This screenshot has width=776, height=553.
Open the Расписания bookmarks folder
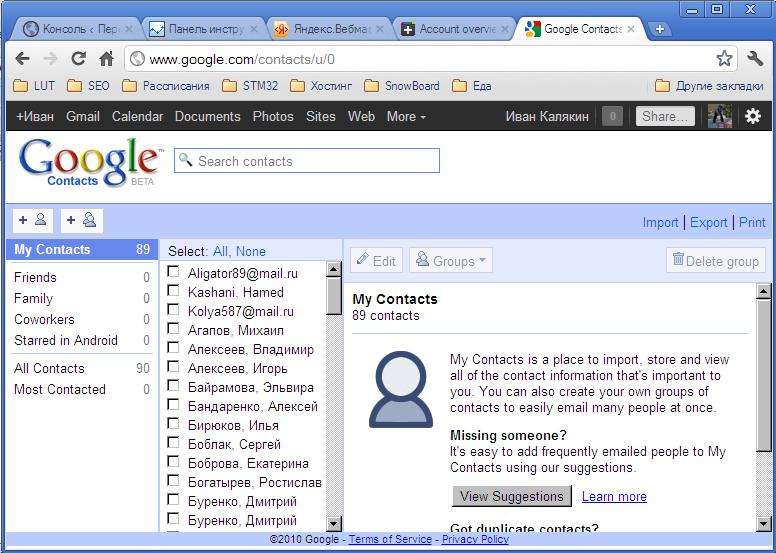(166, 86)
